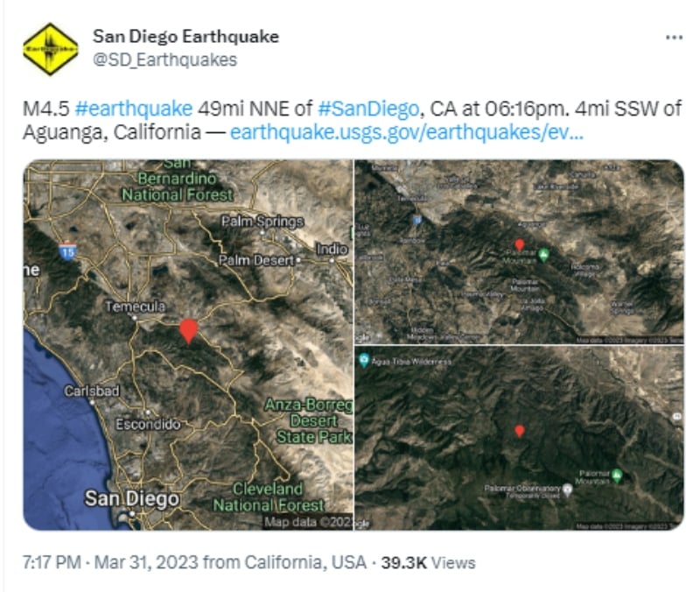Click the red epicenter pin near Temecula

pos(189,331)
